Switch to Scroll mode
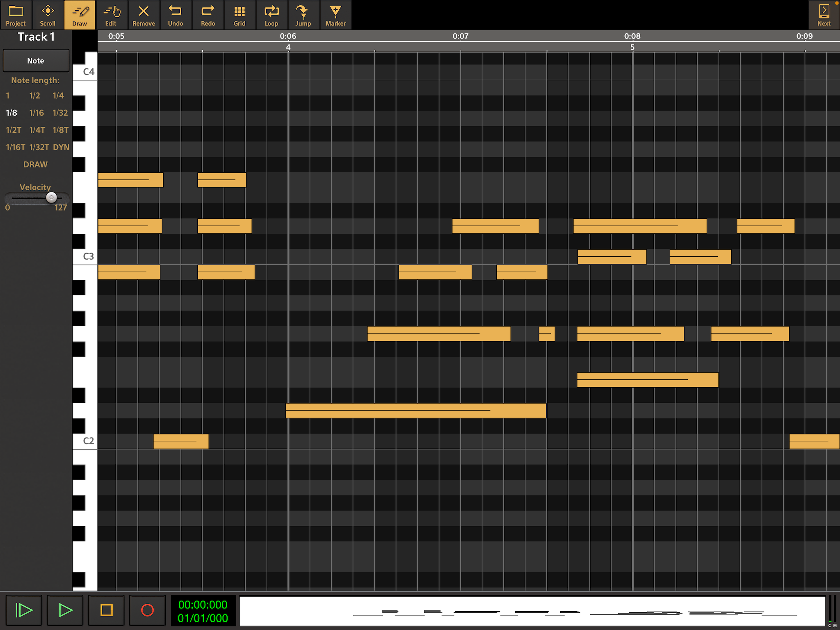 tap(48, 15)
